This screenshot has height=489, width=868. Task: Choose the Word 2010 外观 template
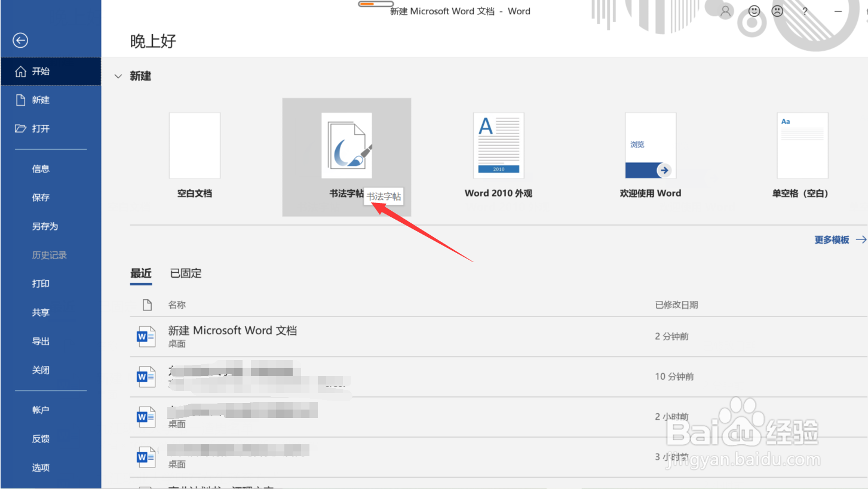point(498,156)
